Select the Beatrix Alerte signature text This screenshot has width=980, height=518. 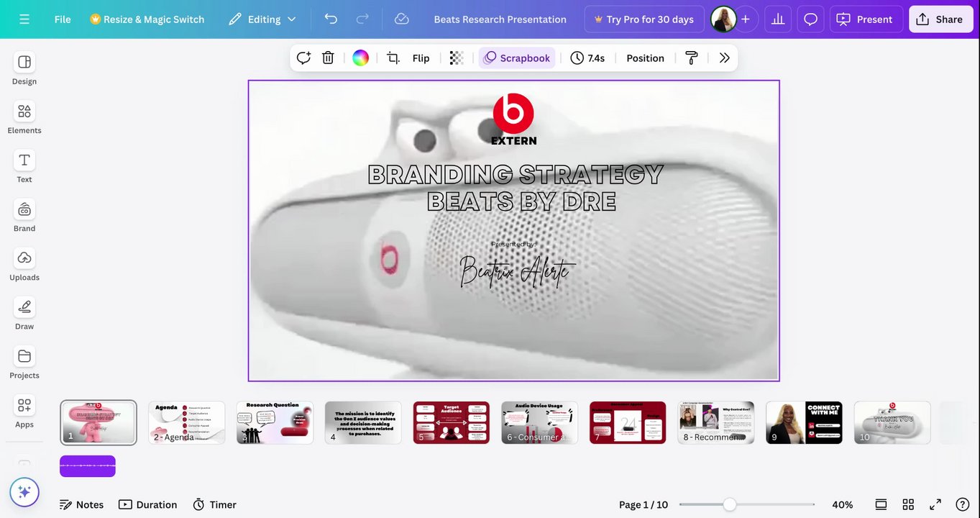pyautogui.click(x=518, y=271)
